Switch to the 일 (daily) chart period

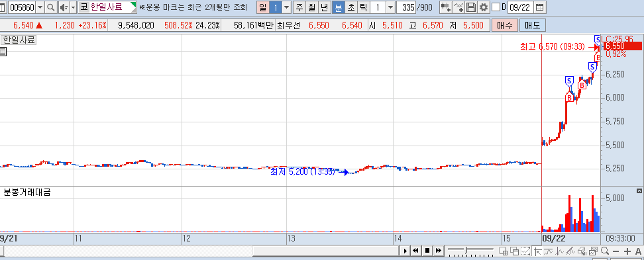tap(263, 7)
